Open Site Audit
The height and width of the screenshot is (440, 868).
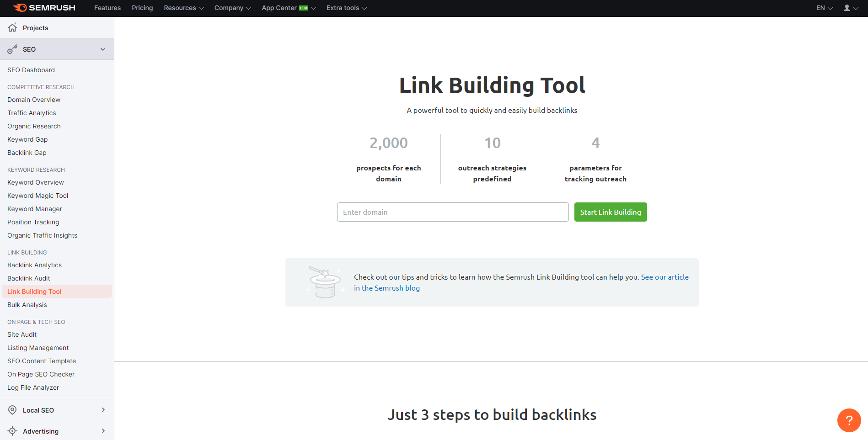click(22, 334)
